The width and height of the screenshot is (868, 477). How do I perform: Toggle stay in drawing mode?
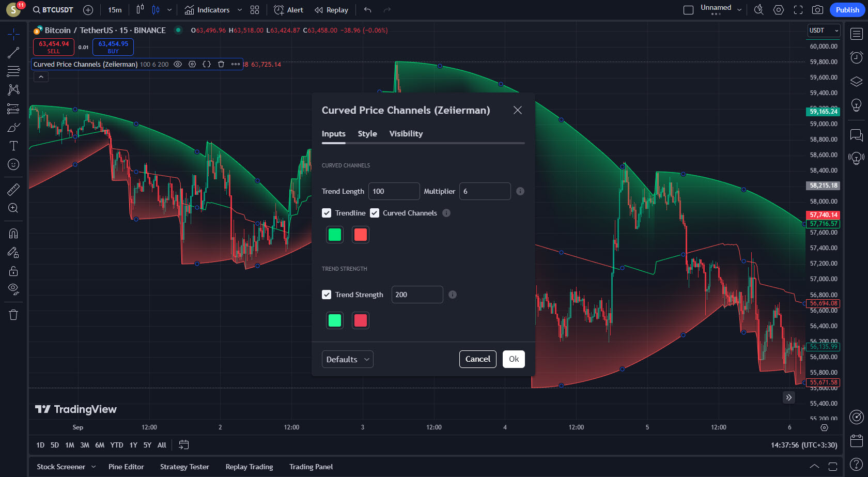click(13, 252)
